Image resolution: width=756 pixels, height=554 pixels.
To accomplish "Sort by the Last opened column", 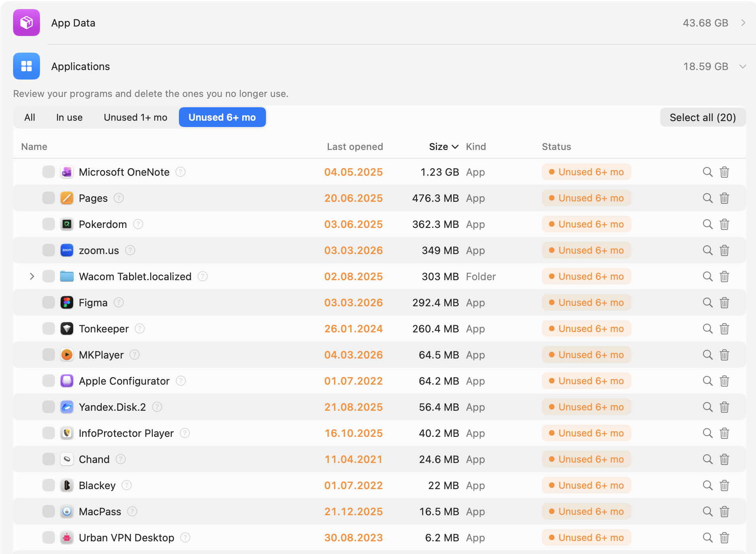I will click(355, 147).
